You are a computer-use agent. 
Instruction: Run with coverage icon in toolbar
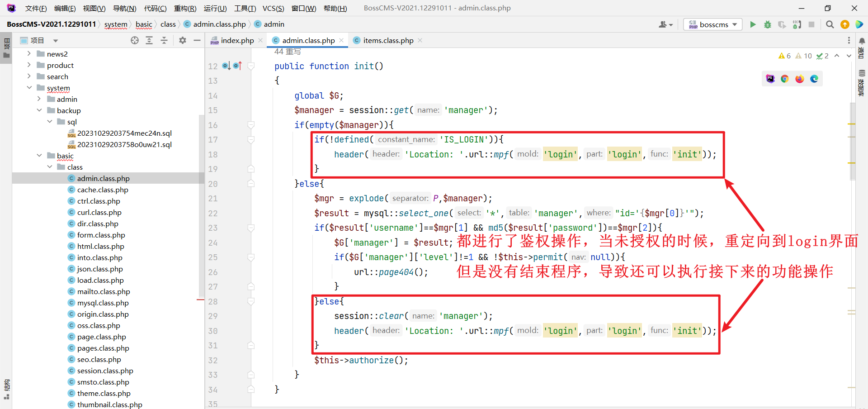coord(782,24)
